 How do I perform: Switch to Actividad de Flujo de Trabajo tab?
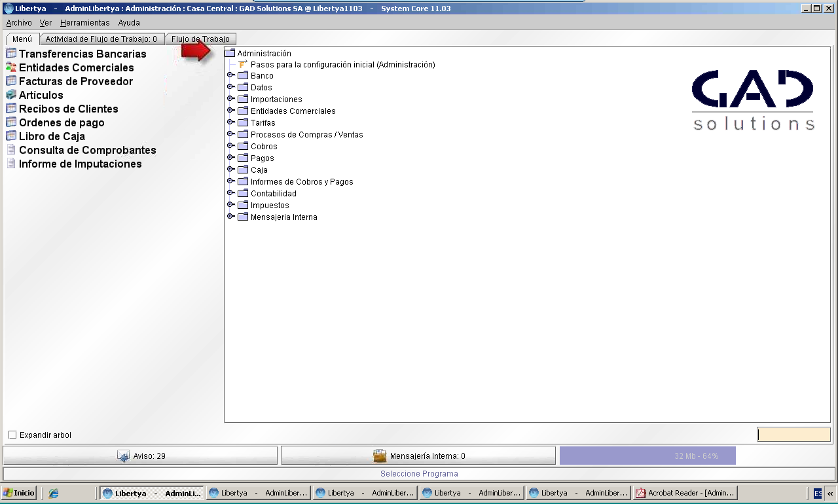[101, 39]
